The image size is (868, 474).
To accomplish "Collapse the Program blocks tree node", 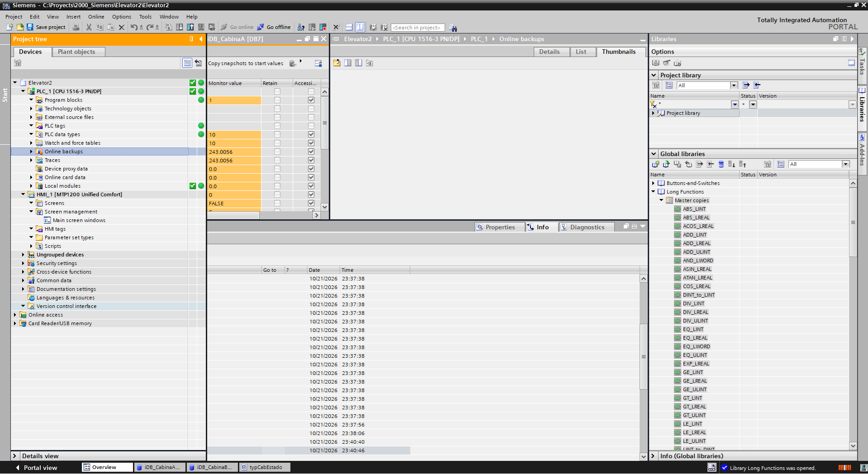I will (x=31, y=100).
